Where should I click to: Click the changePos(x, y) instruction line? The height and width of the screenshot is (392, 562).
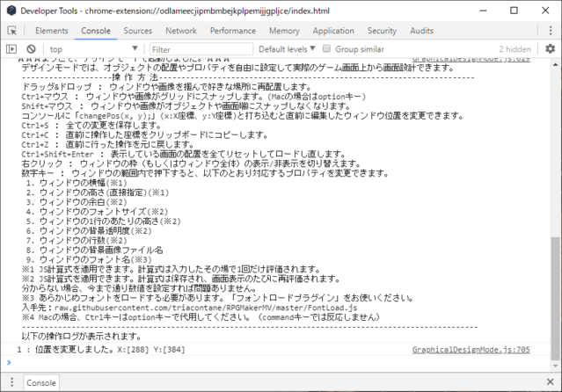(x=243, y=116)
